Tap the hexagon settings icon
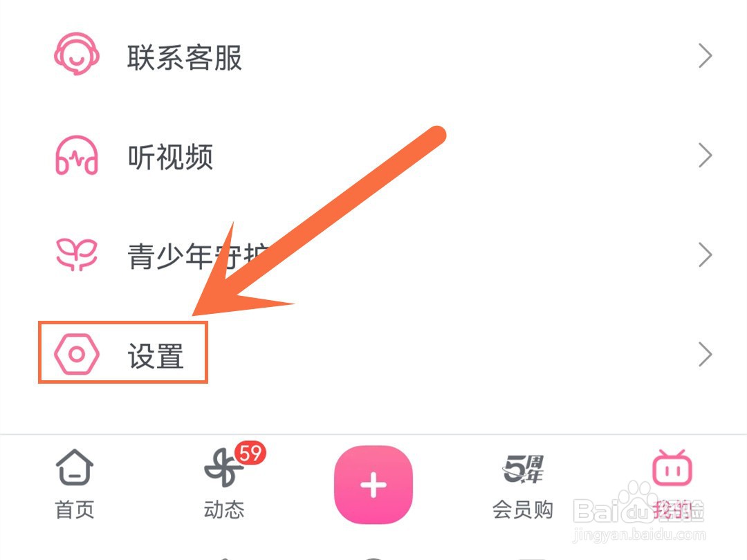The image size is (747, 560). 77,354
